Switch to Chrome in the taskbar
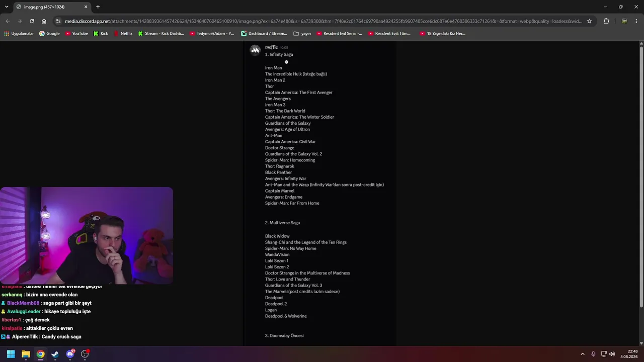 tap(40, 354)
